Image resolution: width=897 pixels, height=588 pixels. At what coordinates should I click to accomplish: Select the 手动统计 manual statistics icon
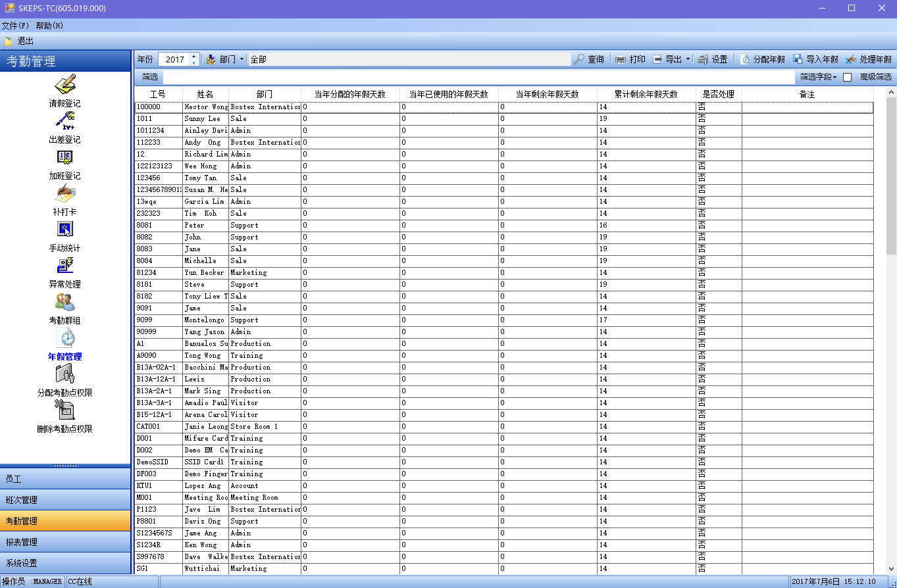[64, 230]
